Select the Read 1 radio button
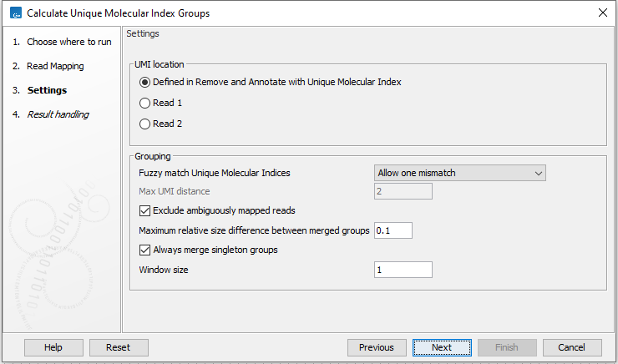This screenshot has height=364, width=618. [x=145, y=103]
